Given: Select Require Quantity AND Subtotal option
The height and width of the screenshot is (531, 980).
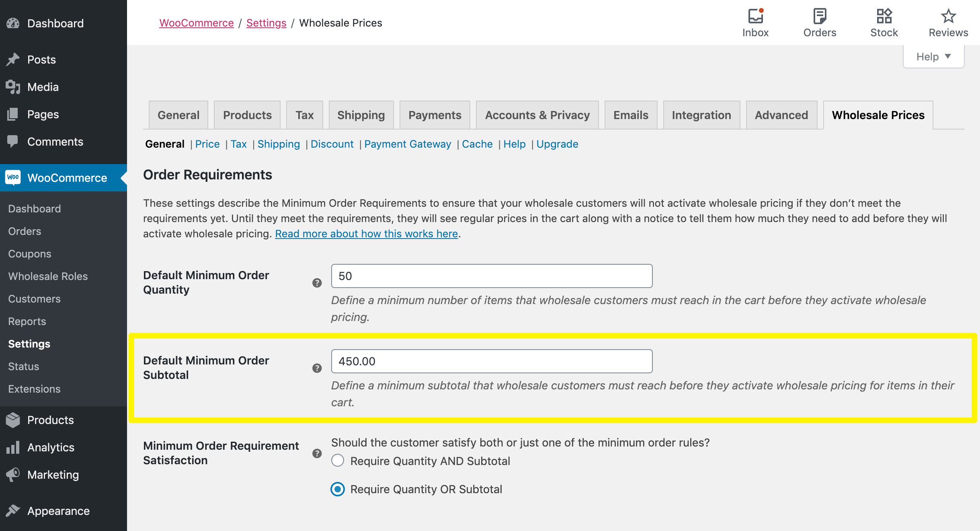Looking at the screenshot, I should pos(338,460).
